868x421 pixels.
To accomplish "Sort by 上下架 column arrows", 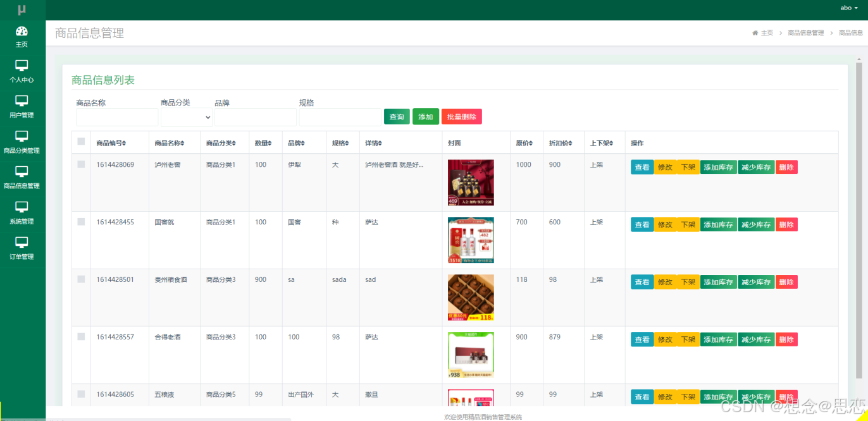I will tap(611, 143).
